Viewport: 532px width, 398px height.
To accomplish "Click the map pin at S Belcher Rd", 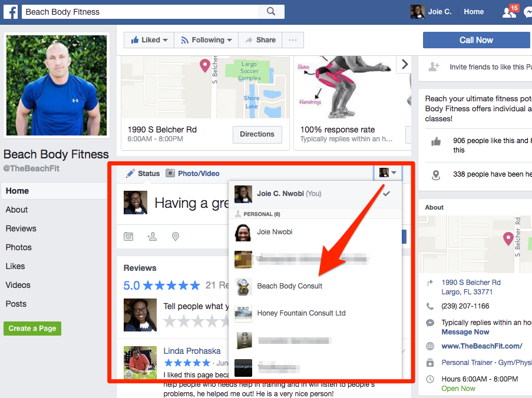I will tap(204, 65).
